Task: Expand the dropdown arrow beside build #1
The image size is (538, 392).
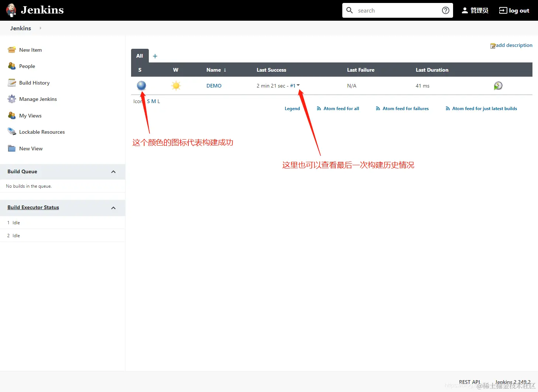Action: [298, 85]
